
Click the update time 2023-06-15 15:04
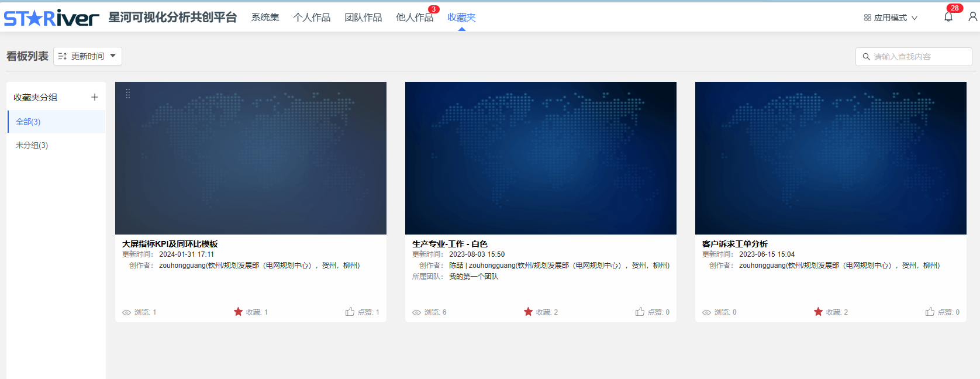tap(767, 254)
